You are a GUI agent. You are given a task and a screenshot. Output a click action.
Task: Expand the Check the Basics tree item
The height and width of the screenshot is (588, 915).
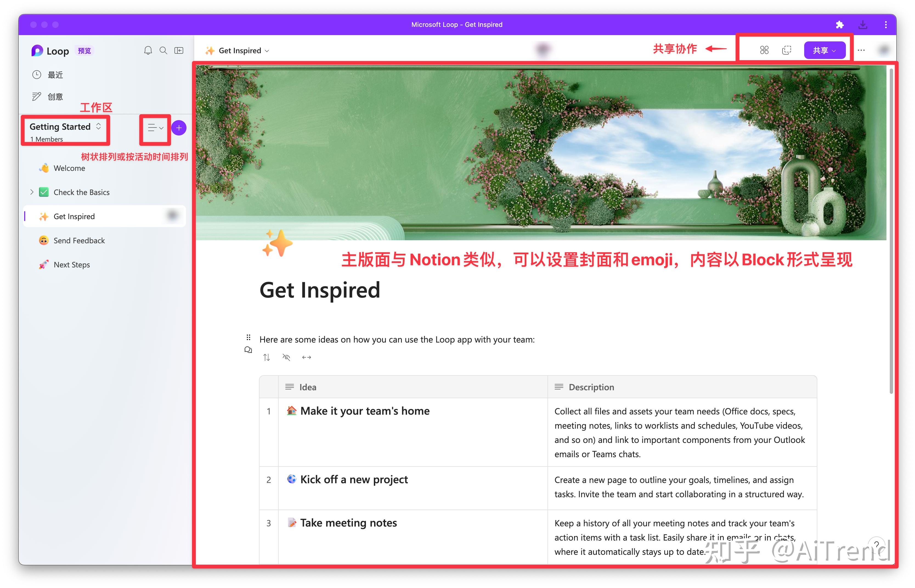coord(32,192)
